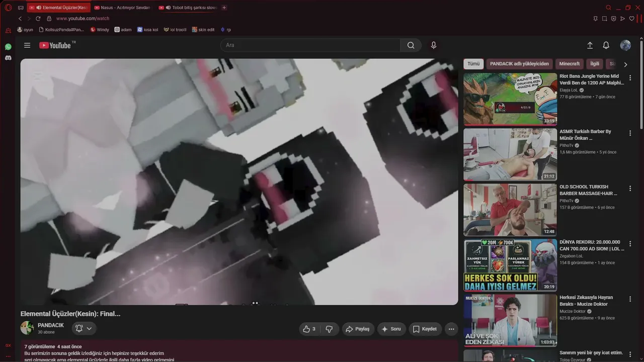Viewport: 644px width, 362px height.
Task: Open the PANDACIK channel name link
Action: click(x=51, y=325)
